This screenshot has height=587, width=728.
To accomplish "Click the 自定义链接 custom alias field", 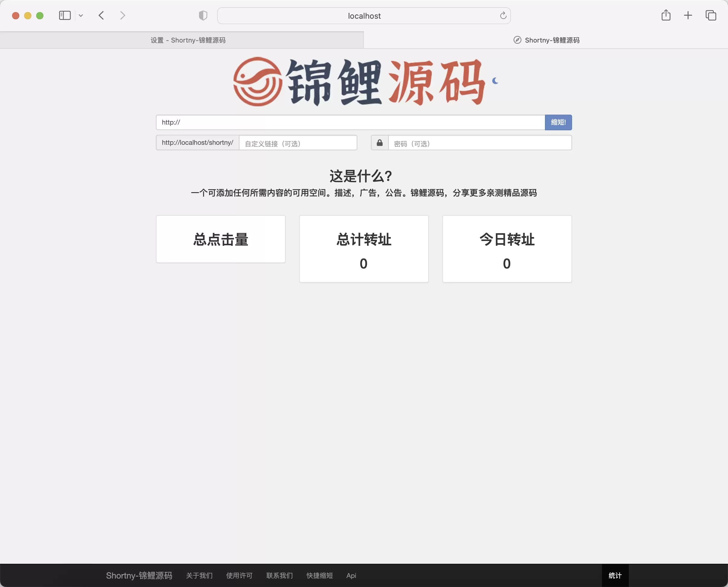I will [298, 143].
